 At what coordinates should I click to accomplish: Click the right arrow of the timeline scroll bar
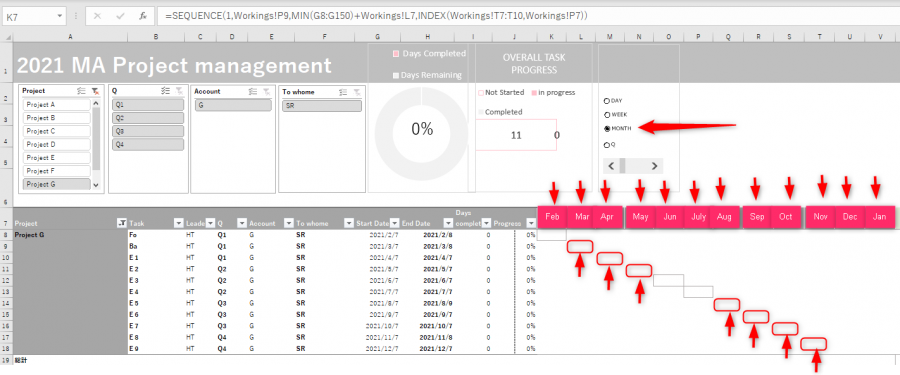(x=654, y=167)
